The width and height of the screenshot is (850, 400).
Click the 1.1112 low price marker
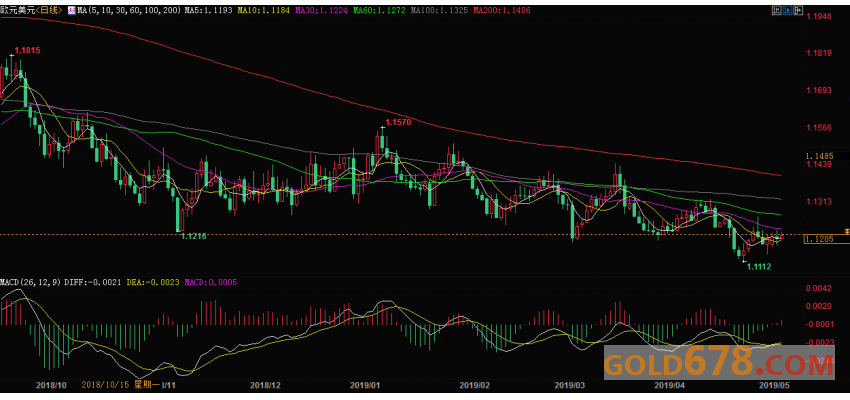click(x=759, y=267)
